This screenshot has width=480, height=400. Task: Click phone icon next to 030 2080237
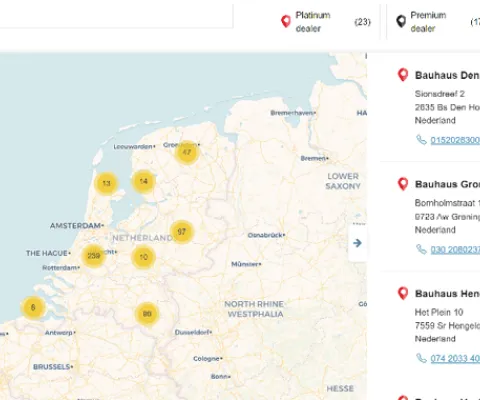point(421,249)
